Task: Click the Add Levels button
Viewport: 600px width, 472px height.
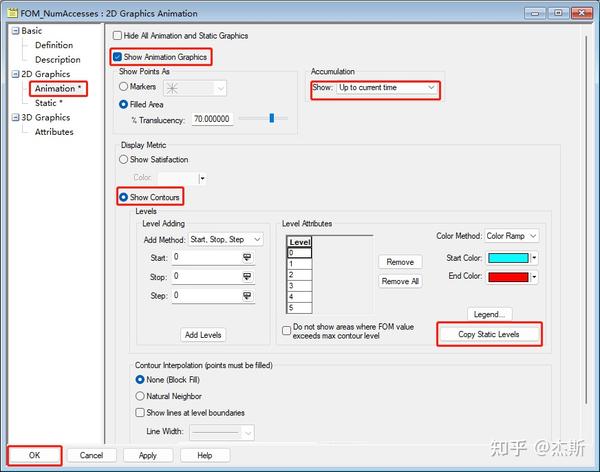Action: [x=203, y=335]
